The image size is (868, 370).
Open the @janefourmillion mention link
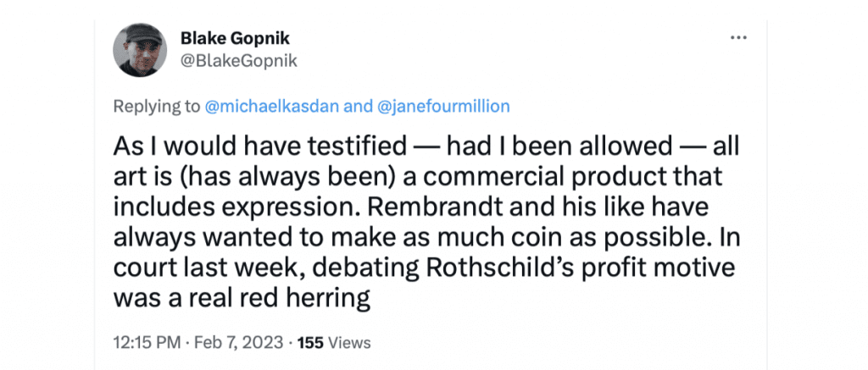pos(442,106)
